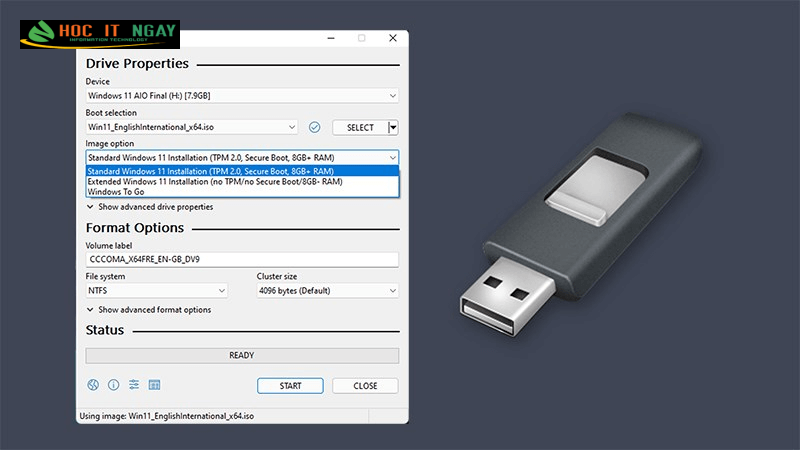Click the CLOSE button
This screenshot has height=450, width=800.
click(365, 386)
